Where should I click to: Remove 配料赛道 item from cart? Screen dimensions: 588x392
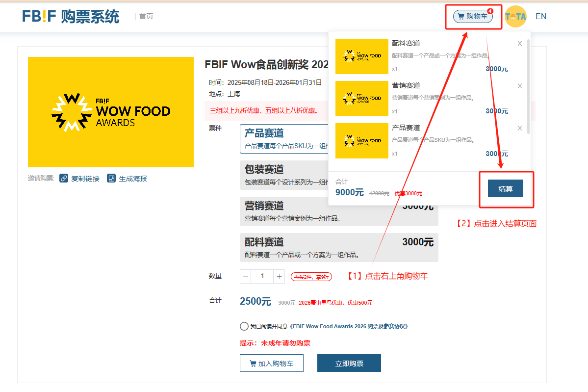click(x=520, y=44)
